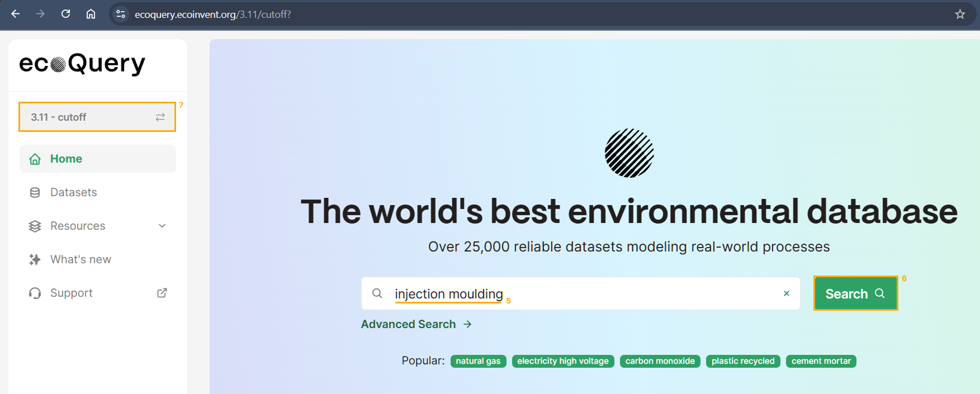This screenshot has width=980, height=394.
Task: Click the Popular: label
Action: point(423,360)
